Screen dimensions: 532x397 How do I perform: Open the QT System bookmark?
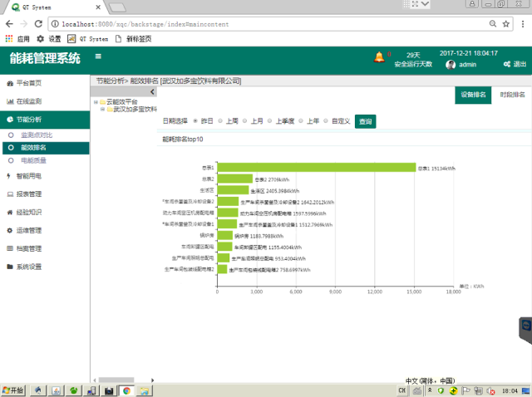(88, 39)
